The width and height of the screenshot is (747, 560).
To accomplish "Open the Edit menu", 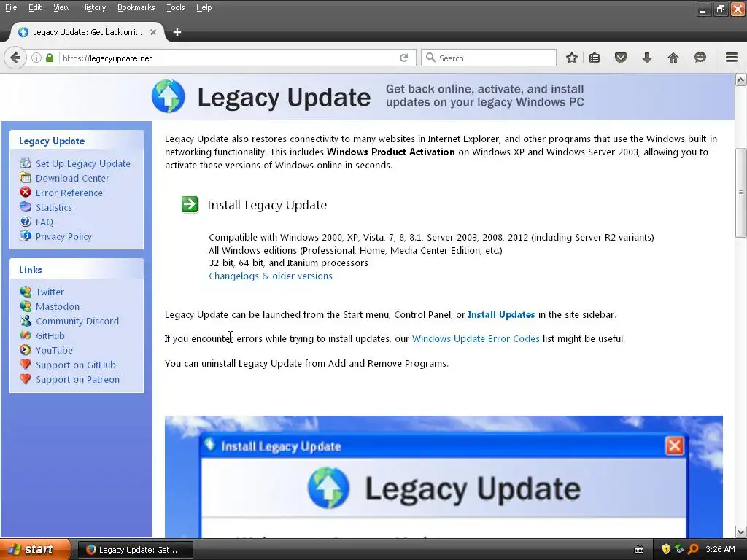I will click(x=35, y=7).
